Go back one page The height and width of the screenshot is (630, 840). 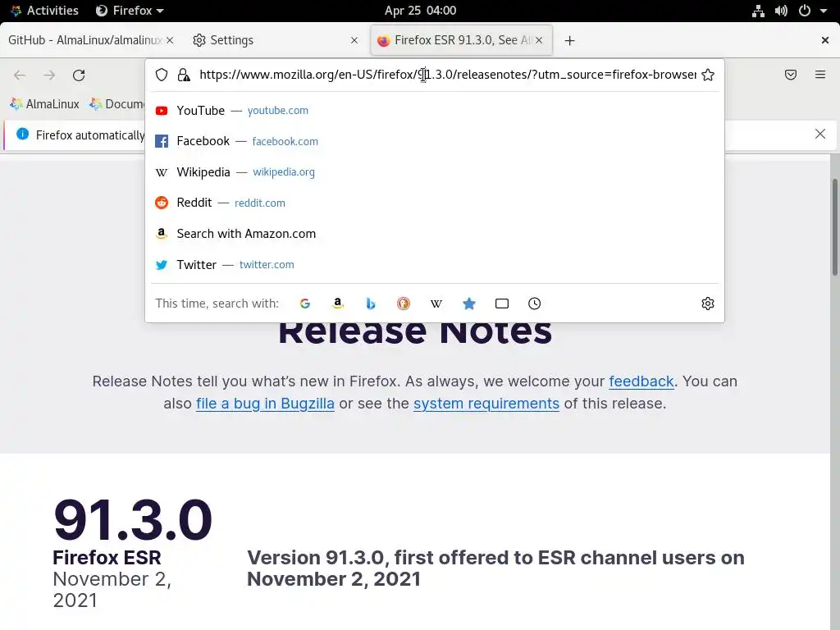[20, 75]
